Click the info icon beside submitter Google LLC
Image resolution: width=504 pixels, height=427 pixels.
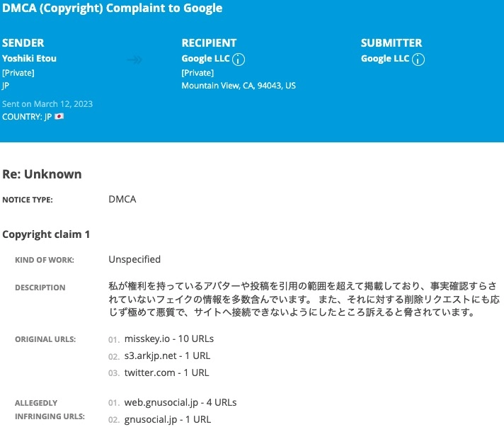tap(418, 59)
